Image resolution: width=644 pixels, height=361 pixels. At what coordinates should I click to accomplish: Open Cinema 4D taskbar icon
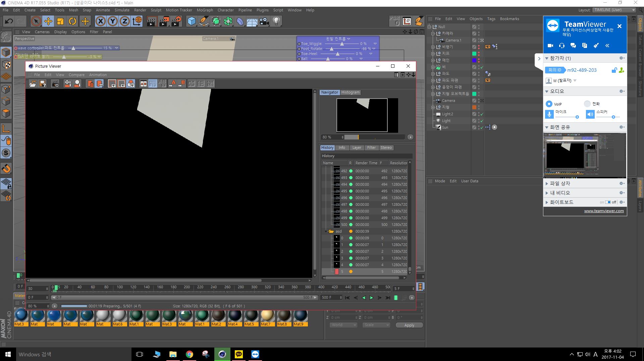[x=222, y=354]
